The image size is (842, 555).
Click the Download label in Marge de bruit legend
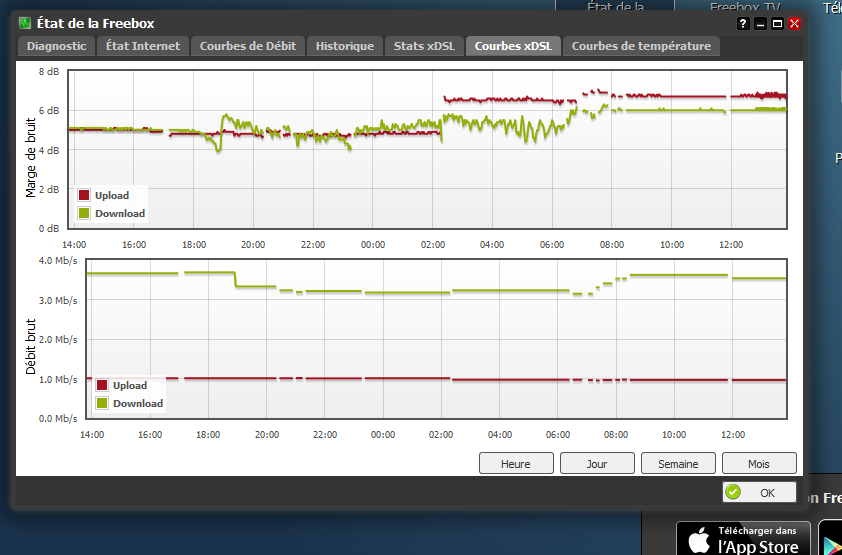120,213
